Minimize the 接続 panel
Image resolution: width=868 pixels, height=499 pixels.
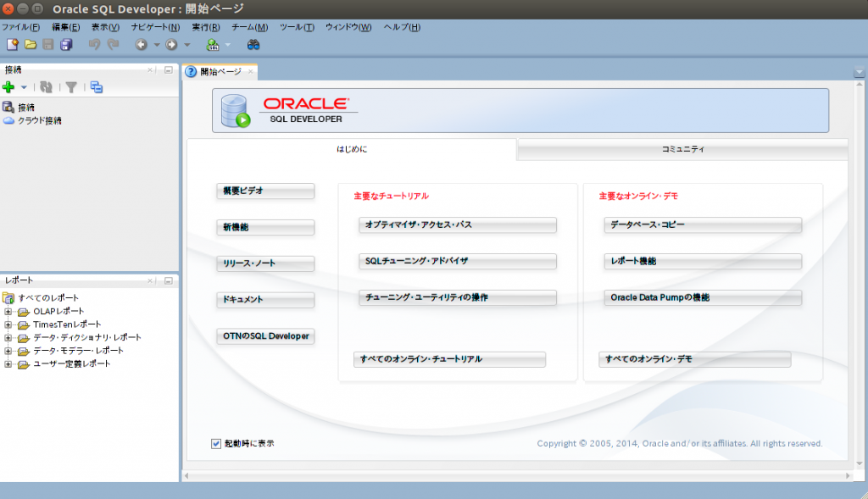coord(169,70)
